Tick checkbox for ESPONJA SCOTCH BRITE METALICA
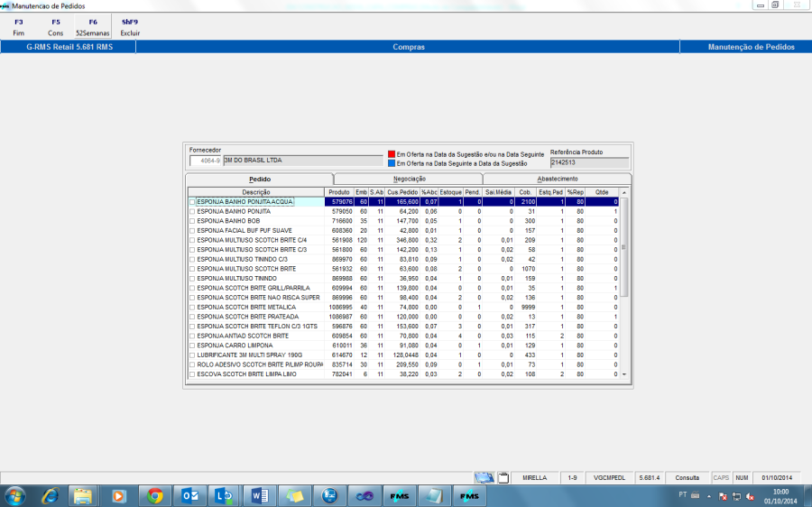812x507 pixels. tap(192, 308)
